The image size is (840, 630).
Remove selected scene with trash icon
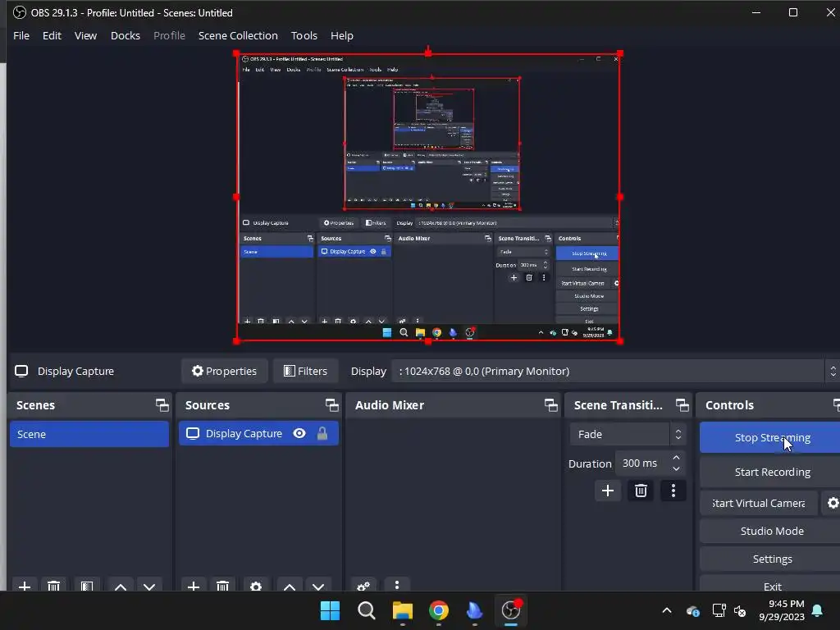tap(53, 586)
